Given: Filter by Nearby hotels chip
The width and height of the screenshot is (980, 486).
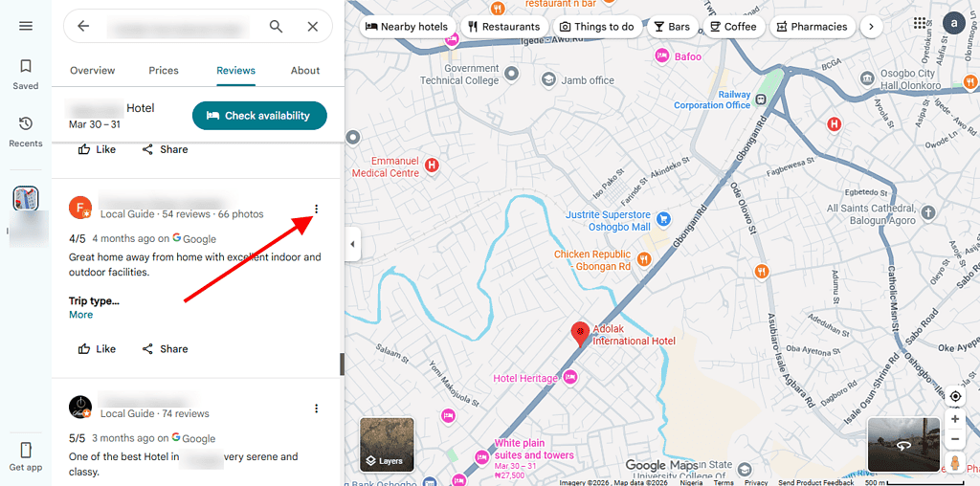Looking at the screenshot, I should [x=407, y=26].
